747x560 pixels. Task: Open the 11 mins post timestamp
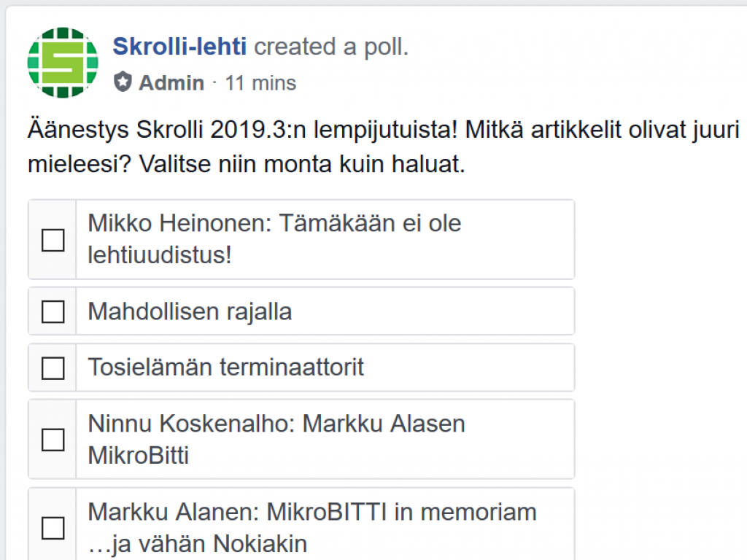tap(260, 83)
